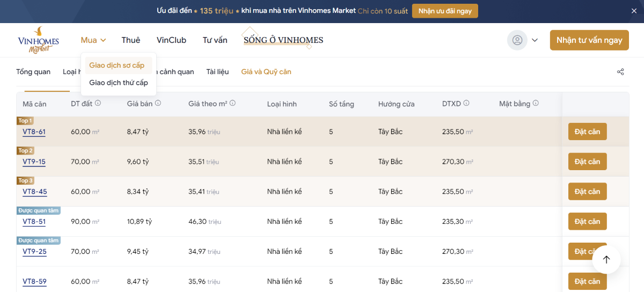The width and height of the screenshot is (644, 292).
Task: Click Đặt căn for unit VT9-15
Action: (587, 162)
